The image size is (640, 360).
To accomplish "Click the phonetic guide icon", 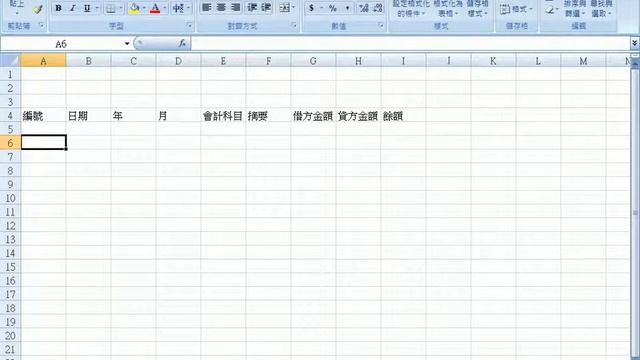I will (x=179, y=8).
